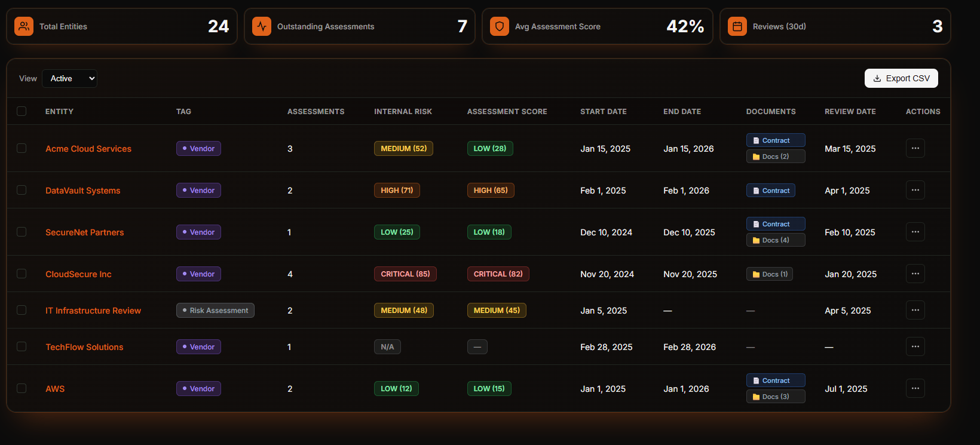Click the CRITICAL (82) assessment score badge
Viewport: 980px width, 445px height.
498,274
